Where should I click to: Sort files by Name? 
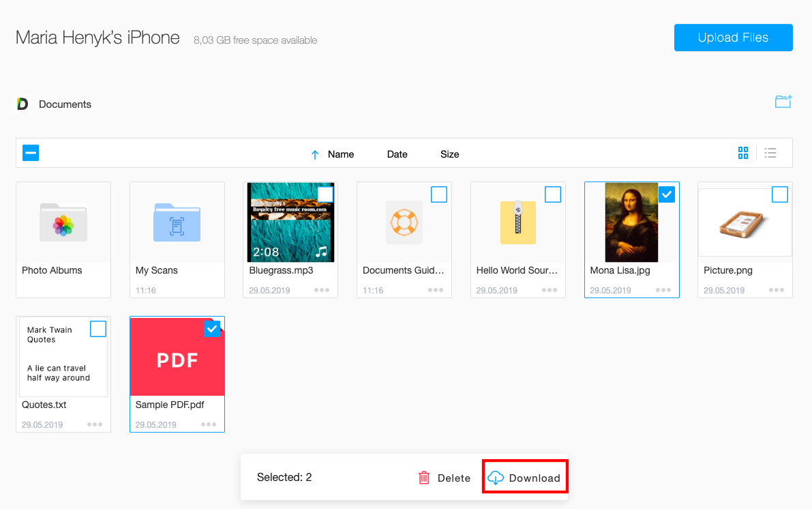341,154
